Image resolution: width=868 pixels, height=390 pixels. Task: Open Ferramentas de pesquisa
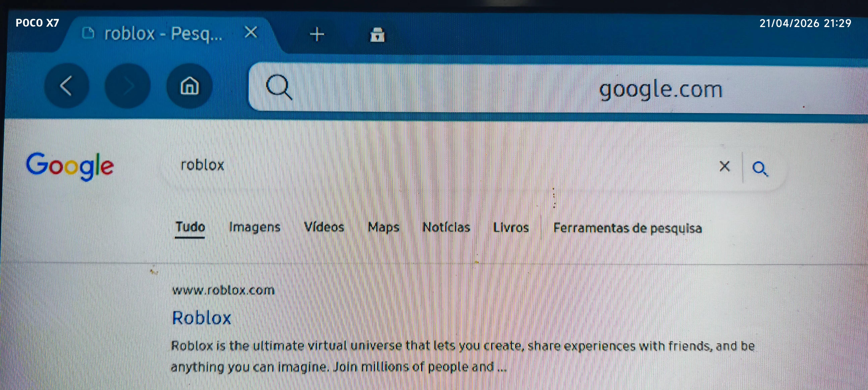[627, 228]
